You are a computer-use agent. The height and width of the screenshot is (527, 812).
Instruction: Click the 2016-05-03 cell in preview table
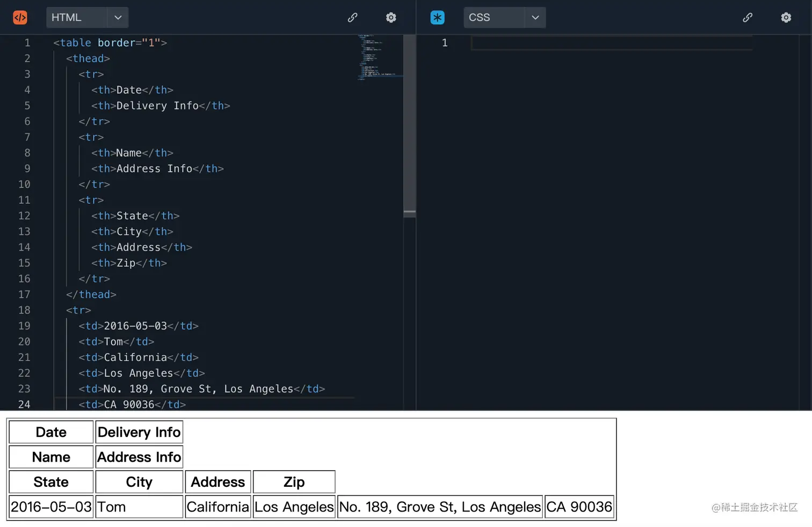pyautogui.click(x=51, y=507)
